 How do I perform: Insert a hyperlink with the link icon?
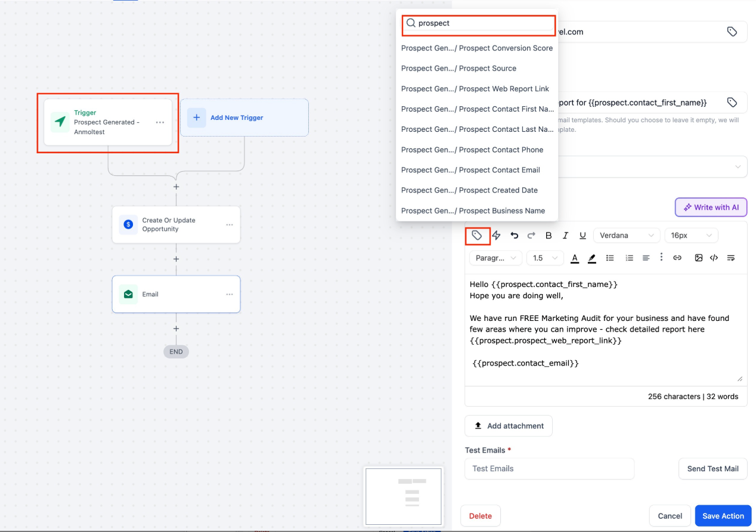coord(677,258)
